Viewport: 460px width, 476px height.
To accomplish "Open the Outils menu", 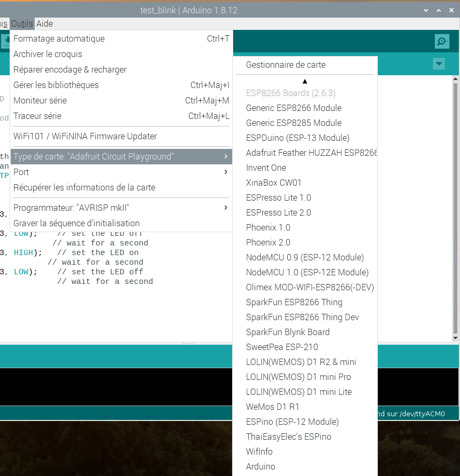I will tap(22, 23).
